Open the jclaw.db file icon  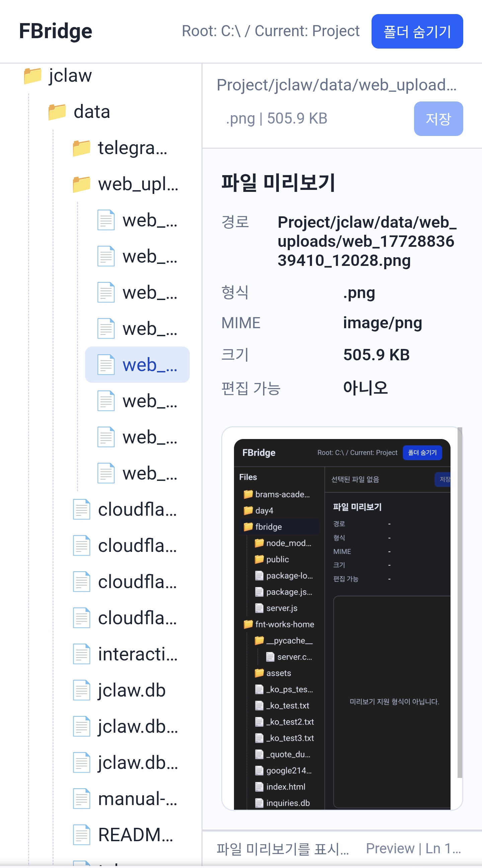click(x=82, y=691)
